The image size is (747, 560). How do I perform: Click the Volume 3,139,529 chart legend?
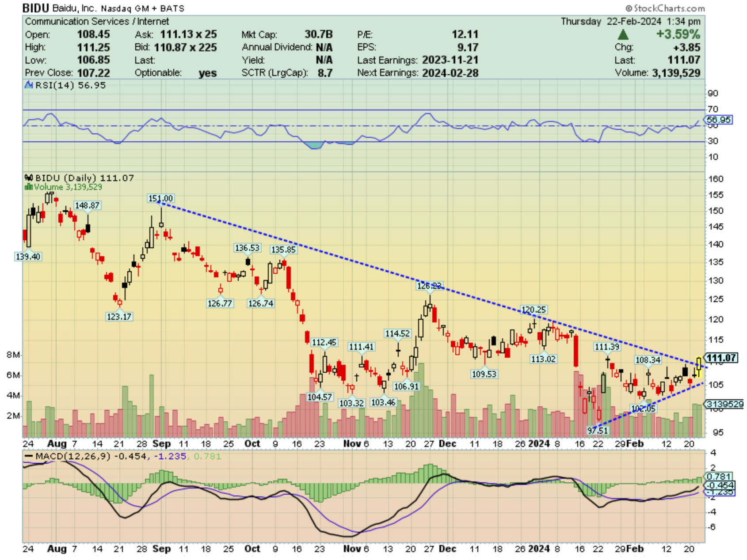click(68, 187)
